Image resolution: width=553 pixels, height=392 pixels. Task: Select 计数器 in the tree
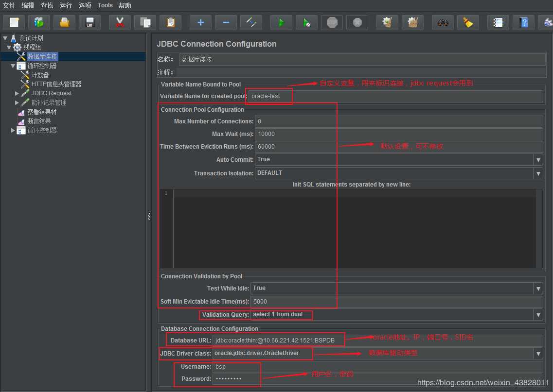pyautogui.click(x=40, y=75)
